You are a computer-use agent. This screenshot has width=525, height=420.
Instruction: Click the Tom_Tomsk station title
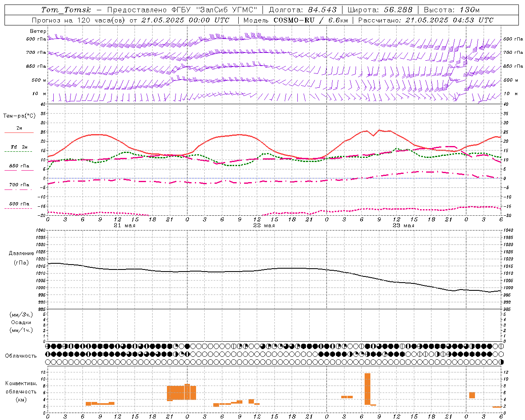[x=66, y=10]
